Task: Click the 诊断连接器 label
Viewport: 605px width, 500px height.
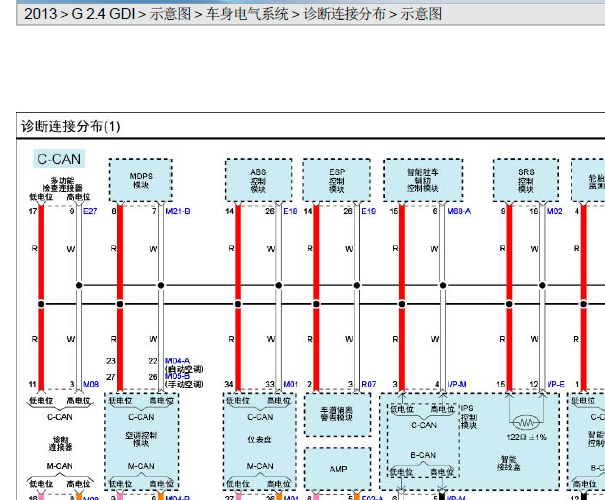Action: point(60,443)
